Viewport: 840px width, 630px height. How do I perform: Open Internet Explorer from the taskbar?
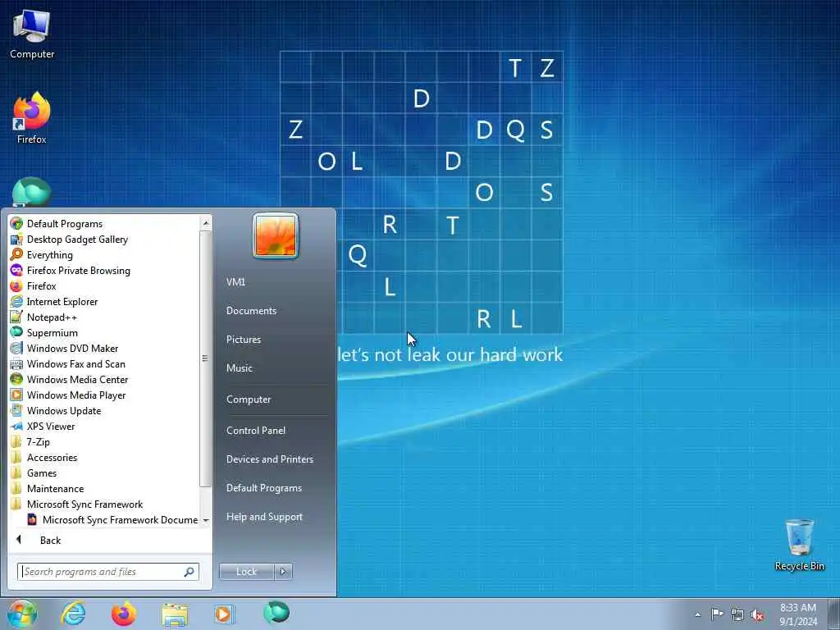[x=73, y=614]
